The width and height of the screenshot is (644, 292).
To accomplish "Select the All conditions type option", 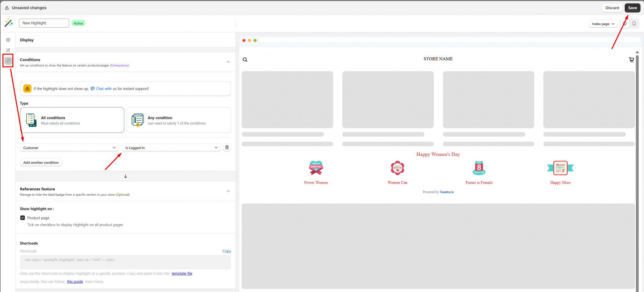I will pyautogui.click(x=72, y=120).
